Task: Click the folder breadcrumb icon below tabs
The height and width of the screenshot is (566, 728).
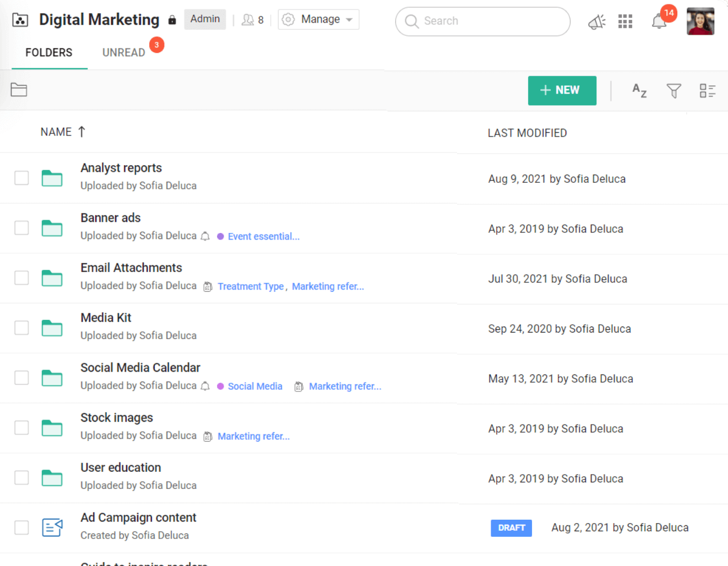Action: point(19,90)
